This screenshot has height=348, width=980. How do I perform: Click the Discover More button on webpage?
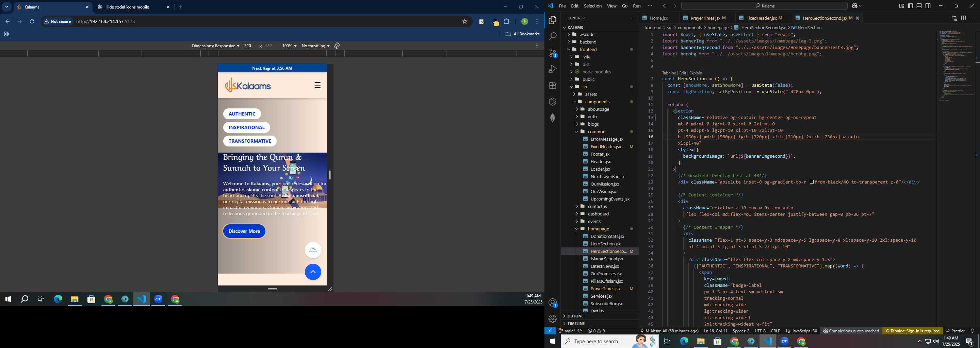coord(244,231)
